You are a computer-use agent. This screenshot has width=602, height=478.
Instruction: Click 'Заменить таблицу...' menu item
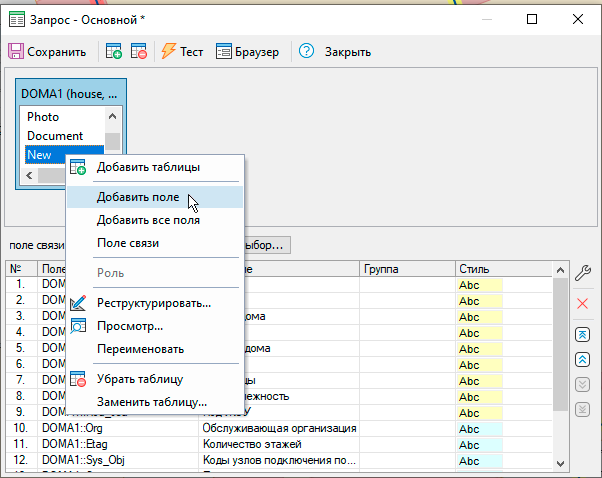point(151,402)
